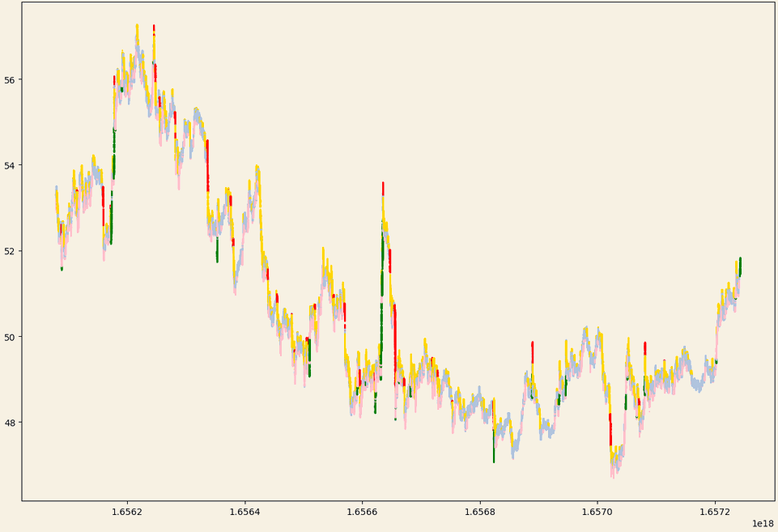Image resolution: width=778 pixels, height=532 pixels.
Task: Click the y-axis tick label 54
Action: (10, 165)
